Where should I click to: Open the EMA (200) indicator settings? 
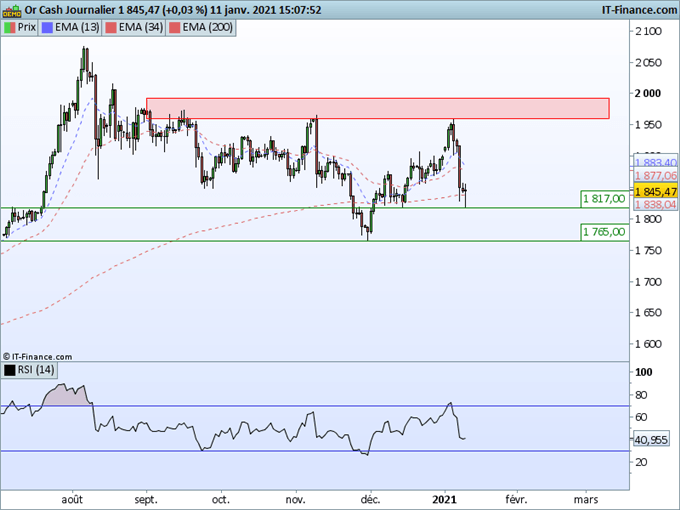pyautogui.click(x=201, y=28)
